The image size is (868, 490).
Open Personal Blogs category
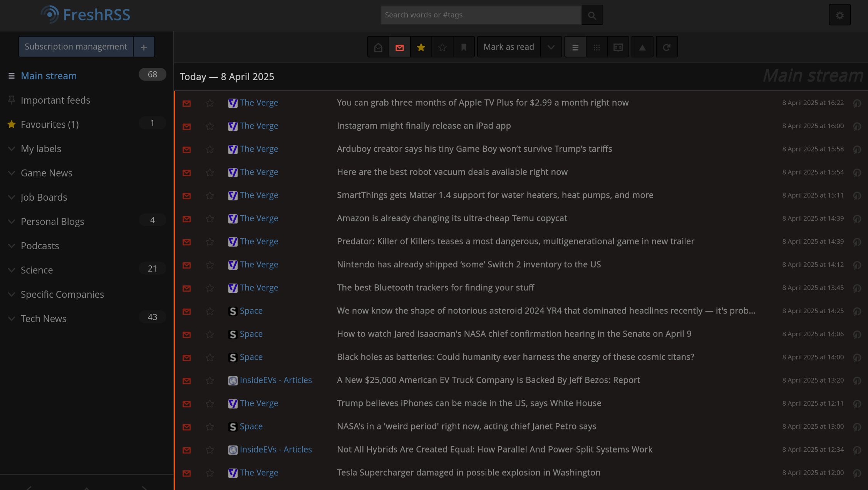pos(52,222)
